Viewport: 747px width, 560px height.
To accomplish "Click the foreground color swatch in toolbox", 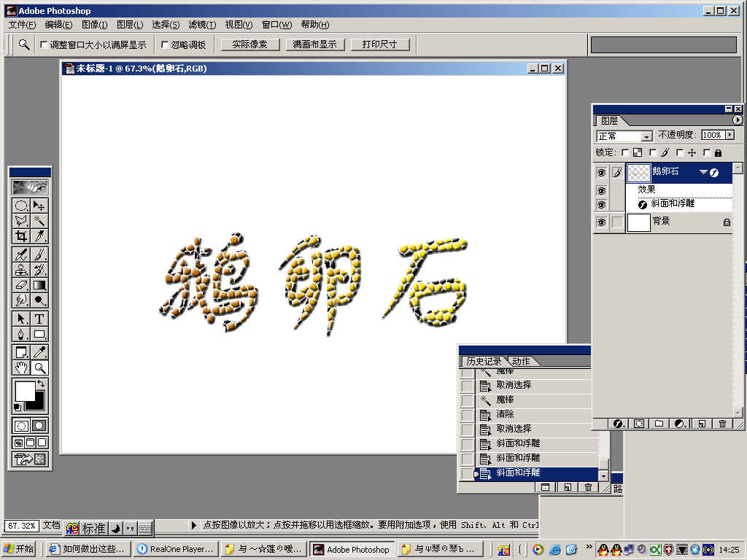I will (24, 391).
